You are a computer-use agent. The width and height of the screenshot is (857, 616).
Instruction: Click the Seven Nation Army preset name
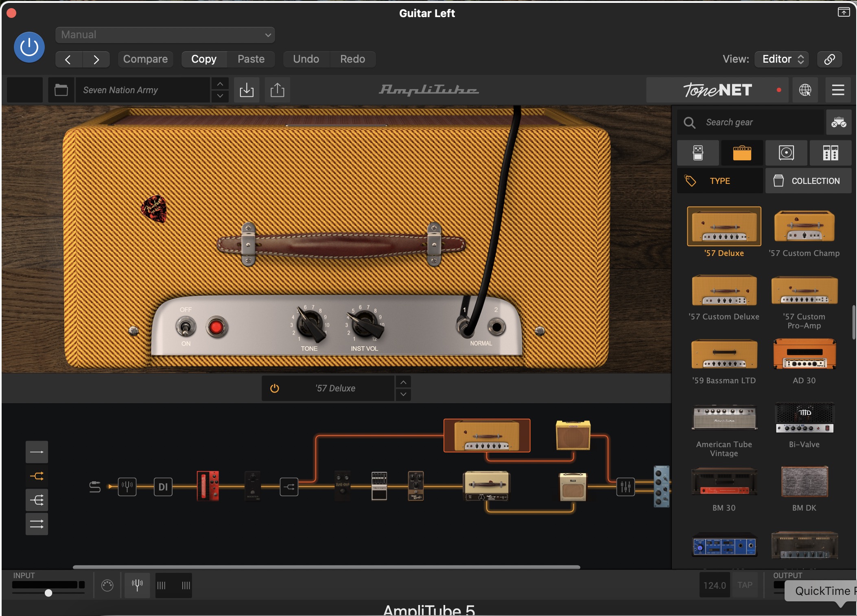tap(142, 90)
